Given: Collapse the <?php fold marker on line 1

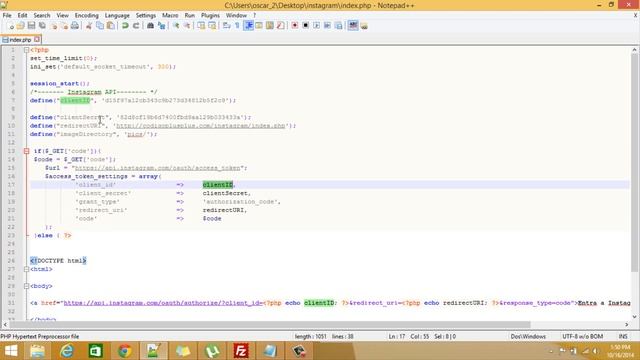Looking at the screenshot, I should (x=26, y=50).
